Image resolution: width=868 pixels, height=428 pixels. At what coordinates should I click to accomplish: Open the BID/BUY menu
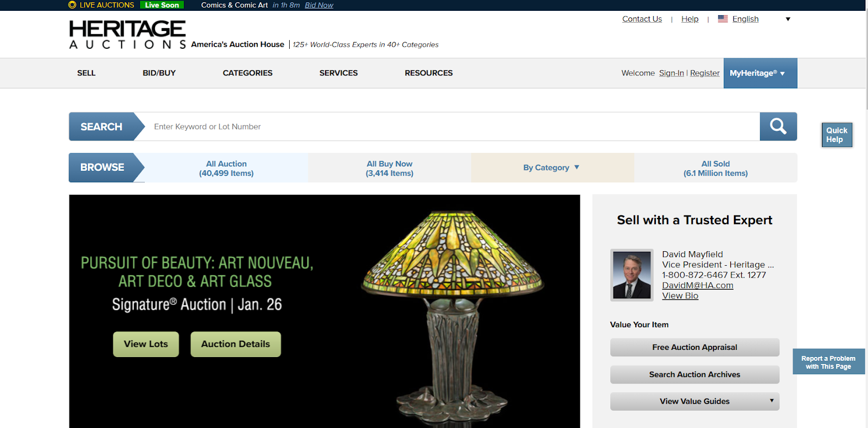coord(159,73)
